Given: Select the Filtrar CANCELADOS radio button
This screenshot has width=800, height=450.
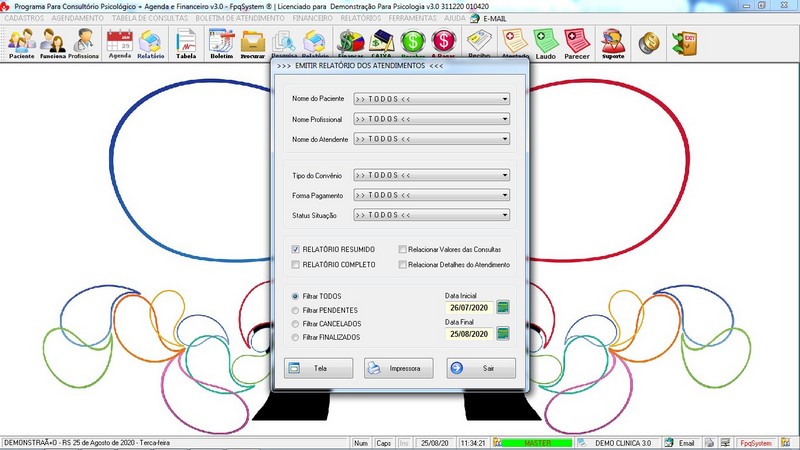Looking at the screenshot, I should (295, 324).
